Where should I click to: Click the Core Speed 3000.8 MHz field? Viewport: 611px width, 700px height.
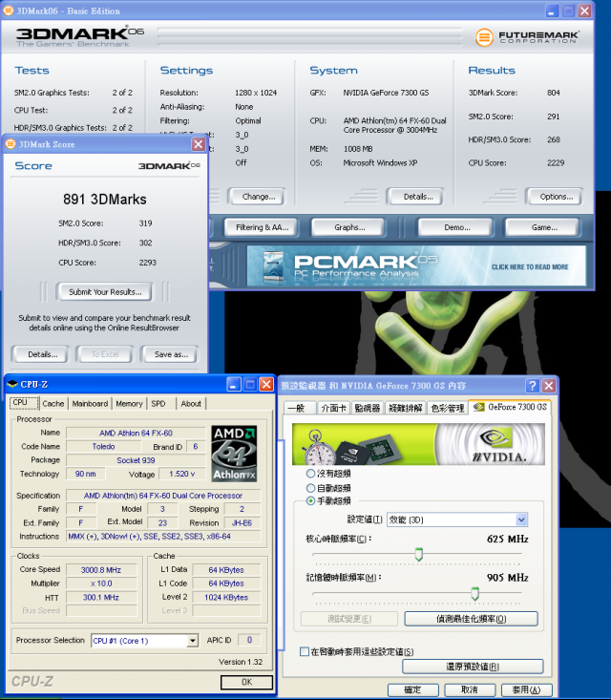(101, 570)
